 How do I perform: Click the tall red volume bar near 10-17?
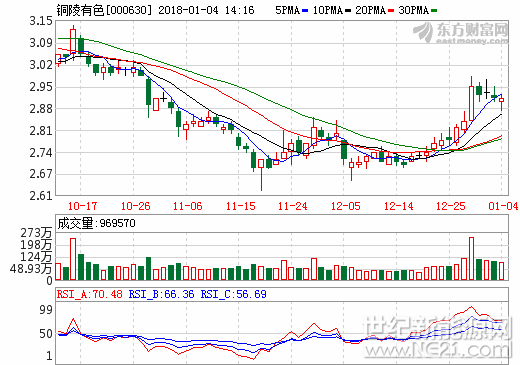point(73,259)
